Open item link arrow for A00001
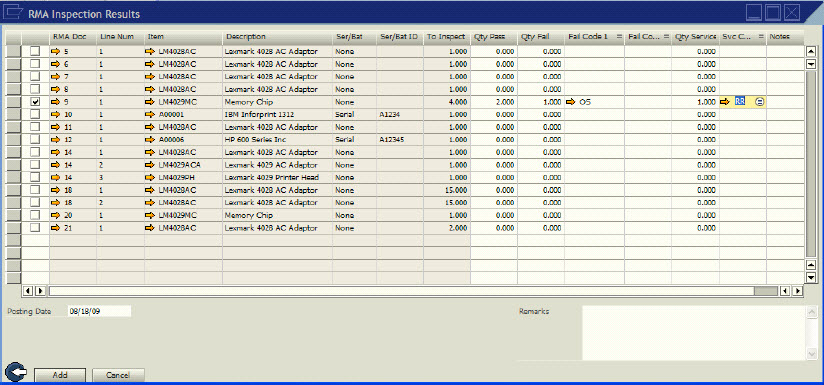The width and height of the screenshot is (824, 385). [x=150, y=115]
